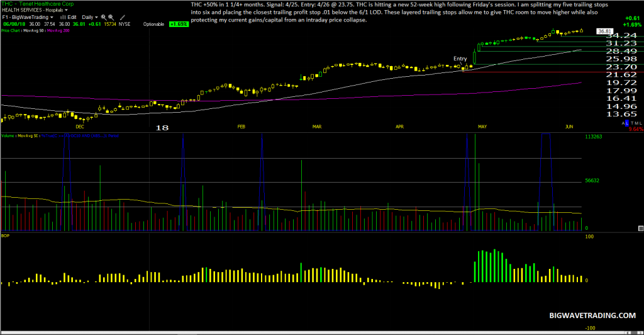Viewport: 644px width, 335px height.
Task: Click the MAY month label on time axis
Action: [482, 127]
